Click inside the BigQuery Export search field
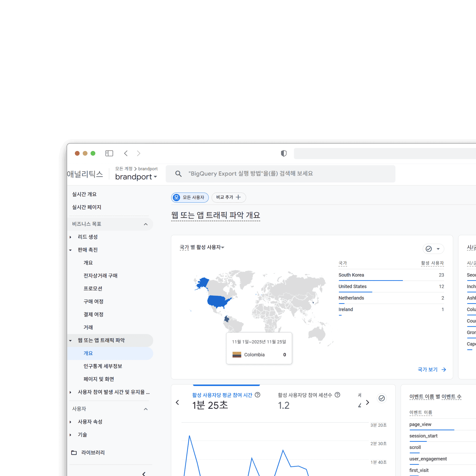This screenshot has height=476, width=476. 273,174
